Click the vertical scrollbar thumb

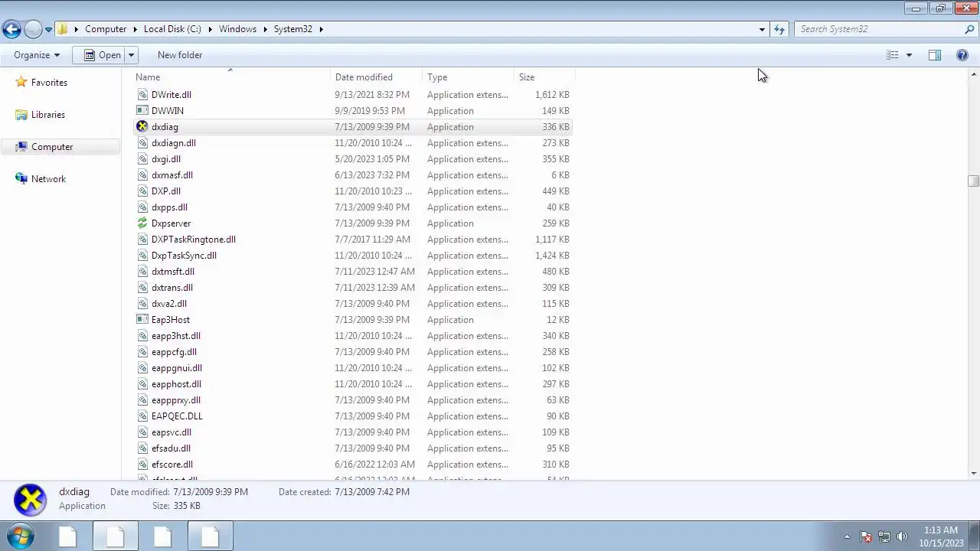(x=973, y=181)
